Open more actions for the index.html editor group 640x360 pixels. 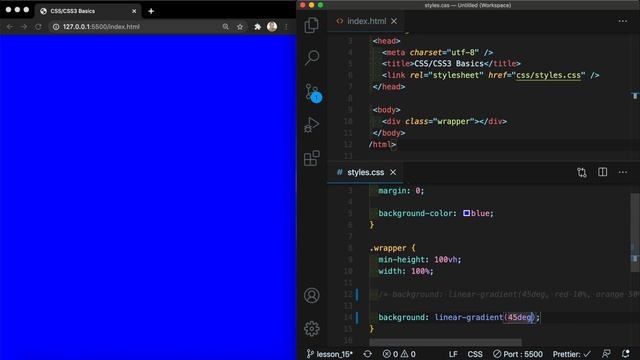(x=622, y=21)
